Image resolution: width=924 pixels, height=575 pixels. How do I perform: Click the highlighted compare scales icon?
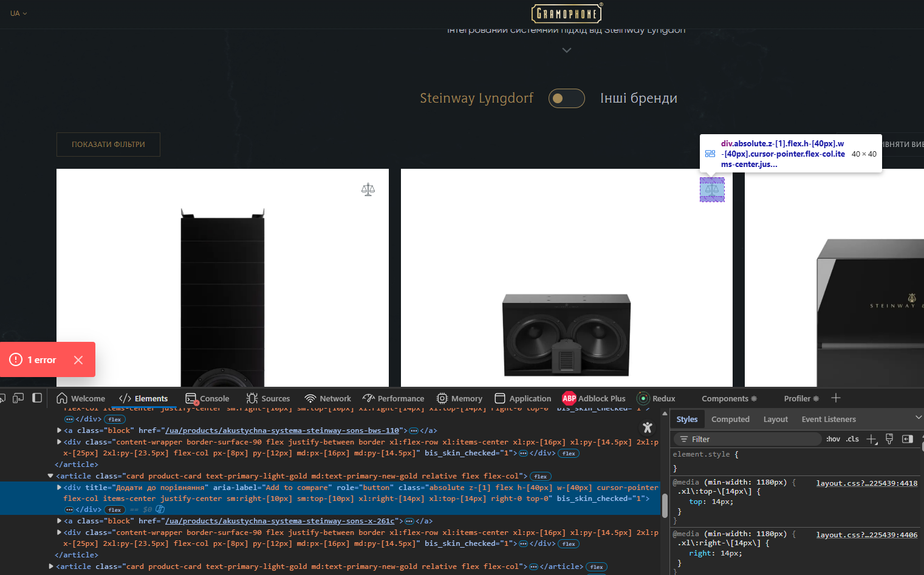(712, 189)
